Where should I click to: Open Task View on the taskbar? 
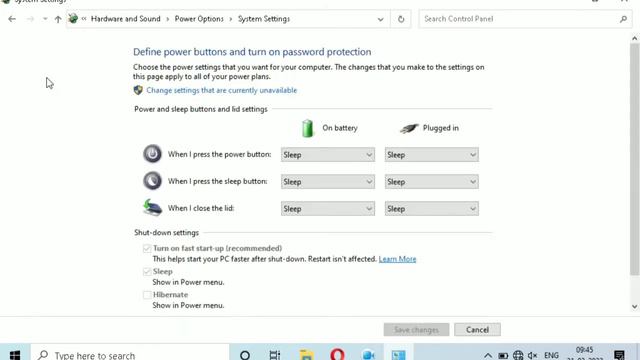point(275,355)
